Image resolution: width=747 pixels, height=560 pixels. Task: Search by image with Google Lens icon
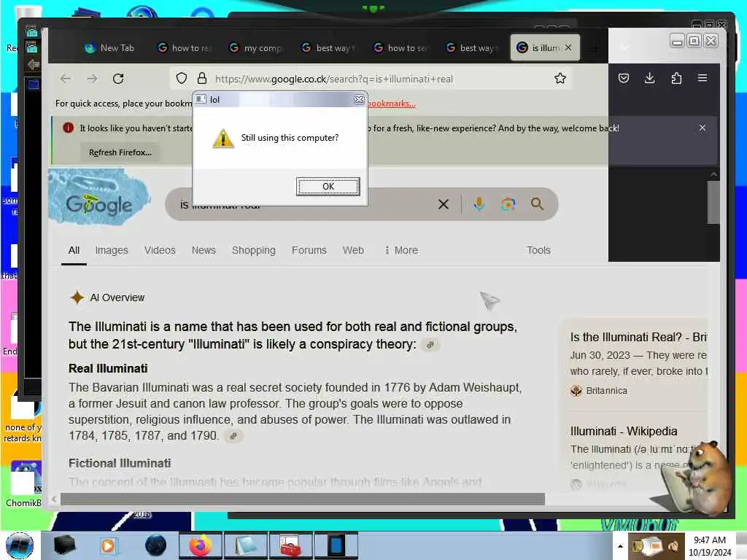coord(508,204)
